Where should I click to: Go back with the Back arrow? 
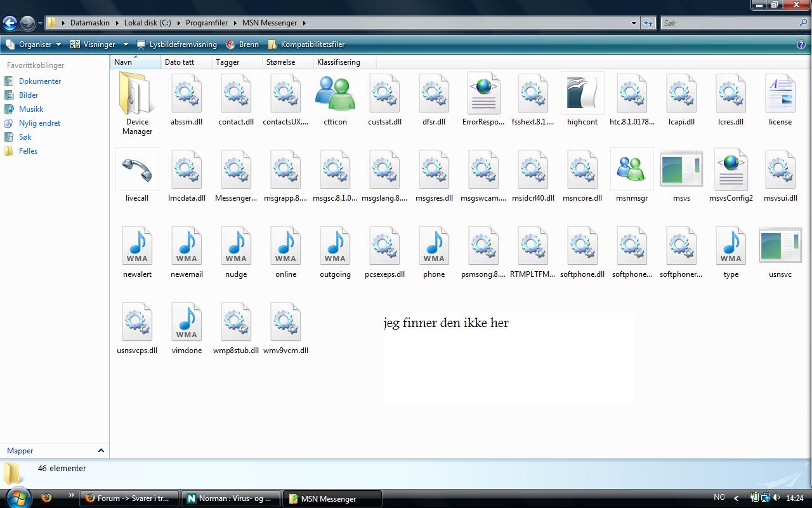10,23
